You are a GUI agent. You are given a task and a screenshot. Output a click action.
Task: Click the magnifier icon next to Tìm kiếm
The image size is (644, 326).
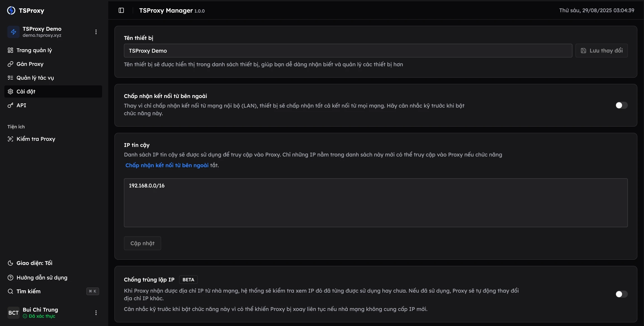[10, 291]
